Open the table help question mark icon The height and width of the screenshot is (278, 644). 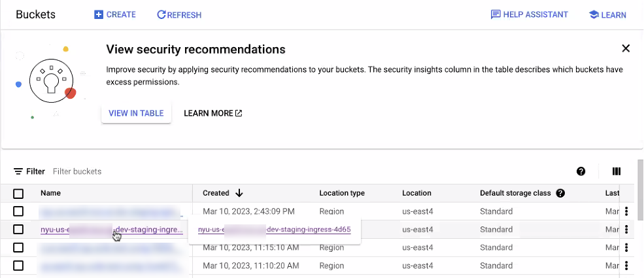581,171
